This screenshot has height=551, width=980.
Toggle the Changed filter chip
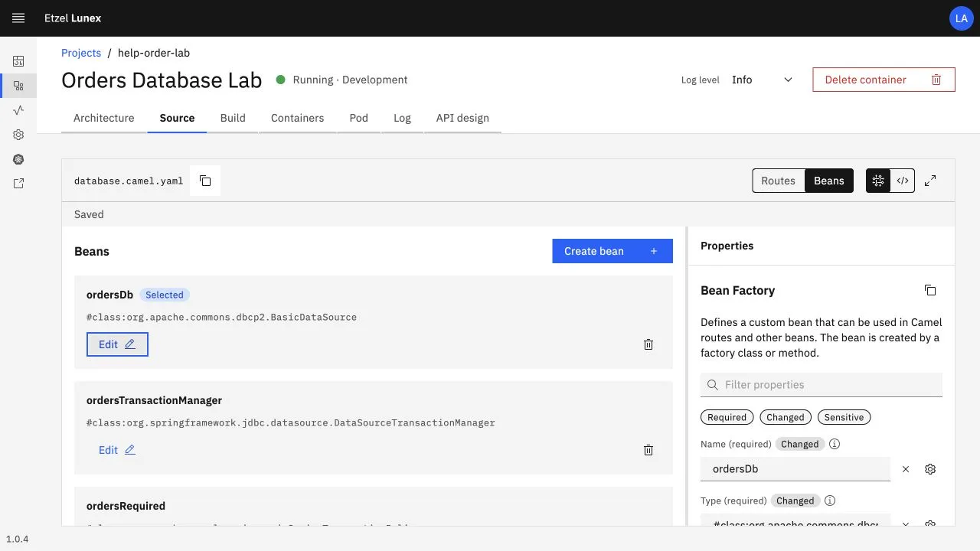point(786,417)
